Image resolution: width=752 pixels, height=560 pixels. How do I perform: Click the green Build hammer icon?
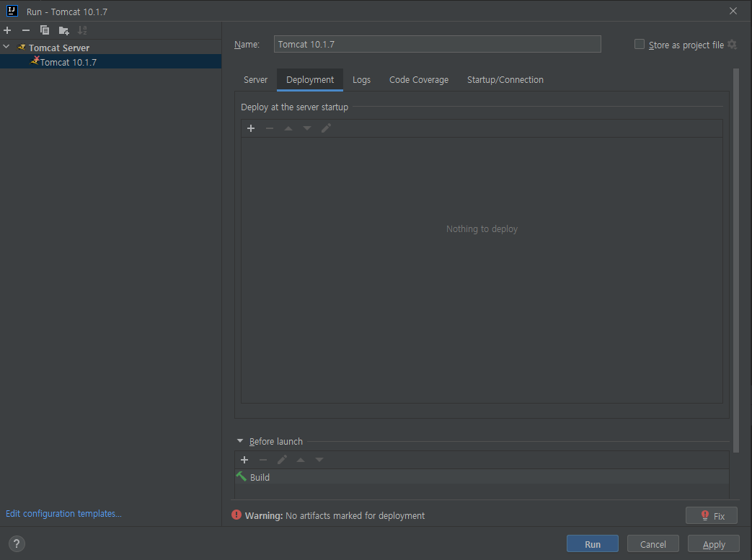(242, 476)
